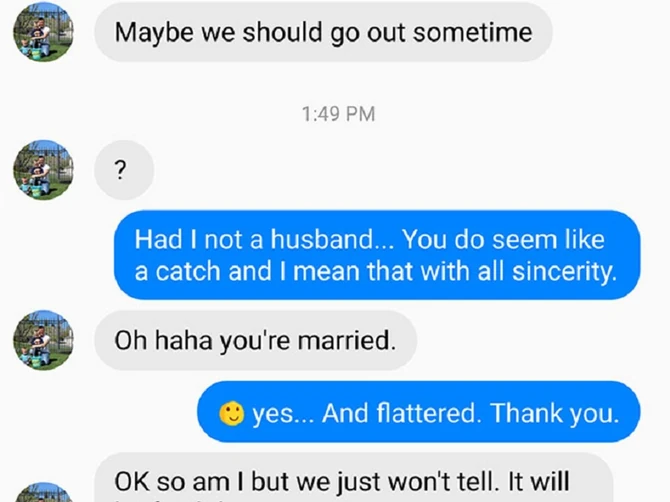Image resolution: width=670 pixels, height=502 pixels.
Task: Tap the 'yes... And flattered. Thank you.' bubble
Action: 419,412
